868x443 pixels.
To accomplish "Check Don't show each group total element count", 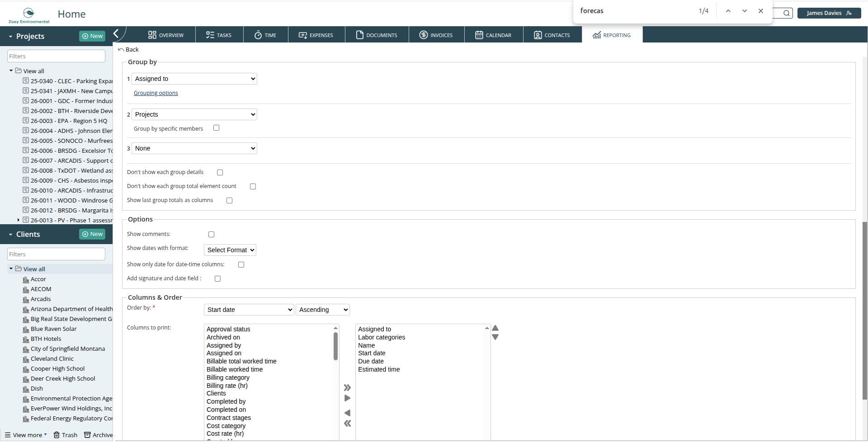I will coord(253,186).
